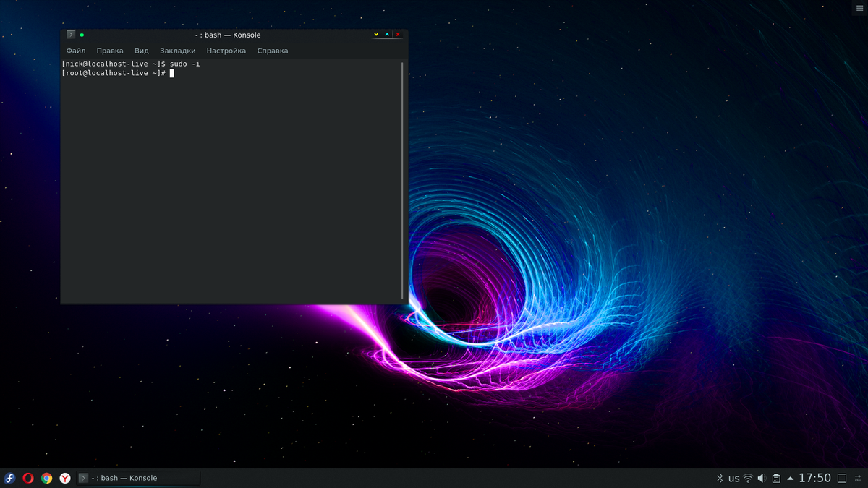Click the Bluetooth tray icon
The height and width of the screenshot is (488, 868).
click(x=720, y=478)
